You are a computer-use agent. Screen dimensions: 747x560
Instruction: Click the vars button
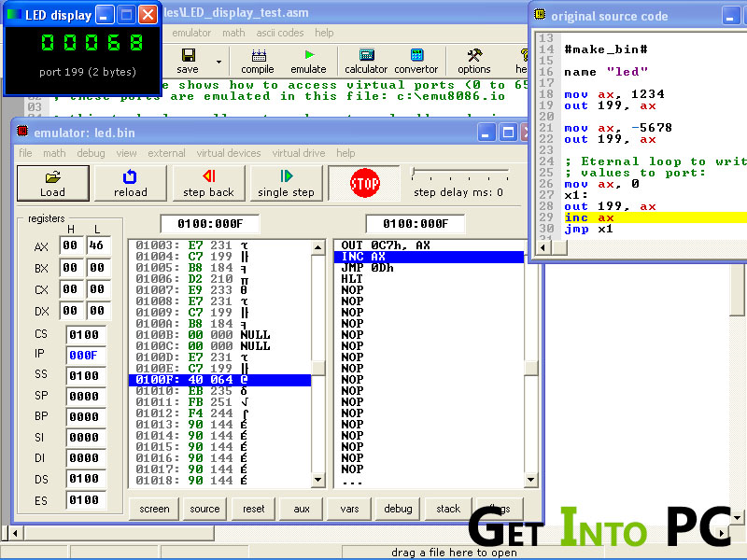pos(349,509)
